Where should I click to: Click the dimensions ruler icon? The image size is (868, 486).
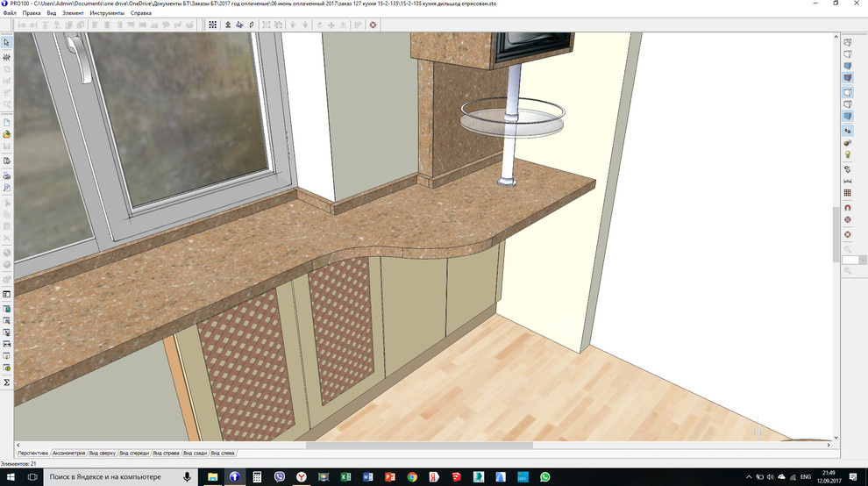pos(848,180)
